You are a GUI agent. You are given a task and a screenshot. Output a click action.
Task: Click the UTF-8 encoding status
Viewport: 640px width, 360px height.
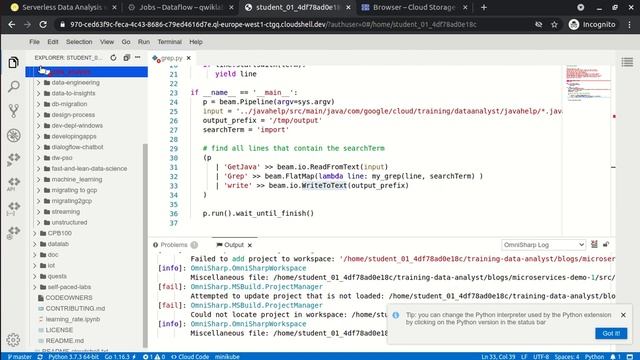pos(541,356)
